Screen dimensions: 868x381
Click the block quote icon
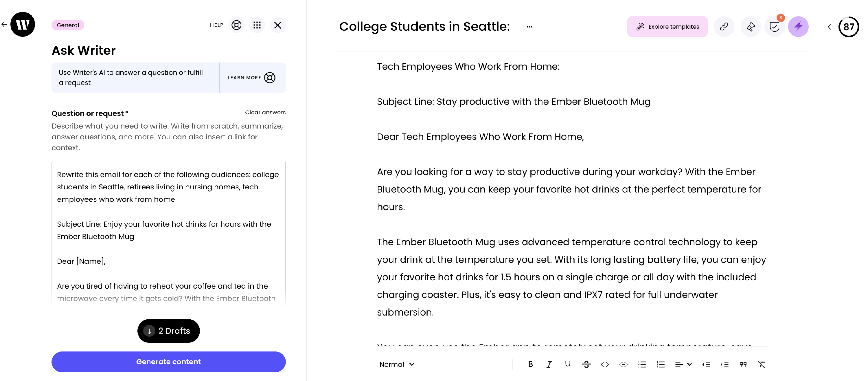click(x=743, y=364)
